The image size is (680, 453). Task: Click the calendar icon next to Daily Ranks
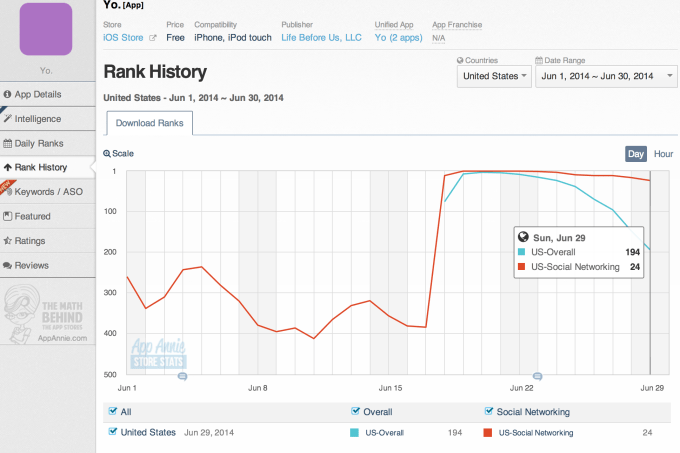tap(7, 143)
